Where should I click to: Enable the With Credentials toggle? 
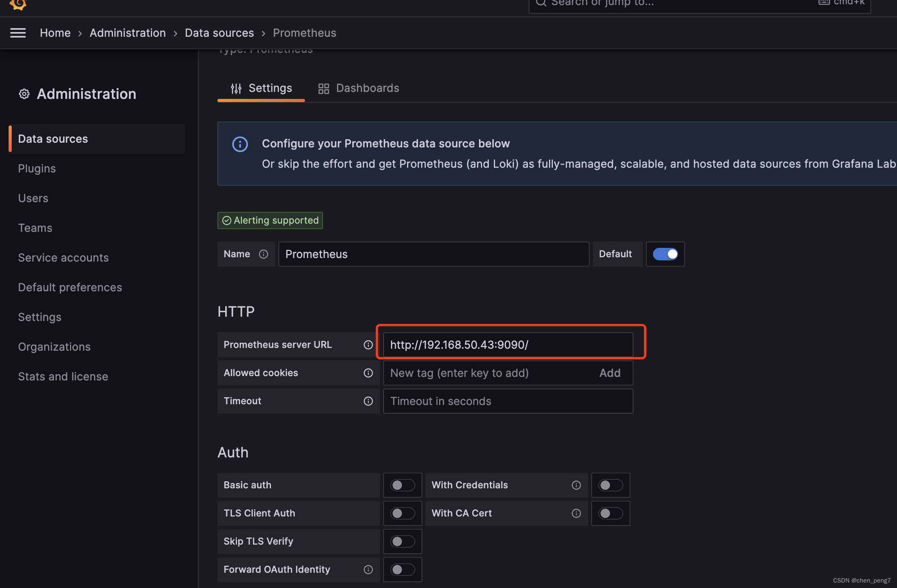[610, 485]
